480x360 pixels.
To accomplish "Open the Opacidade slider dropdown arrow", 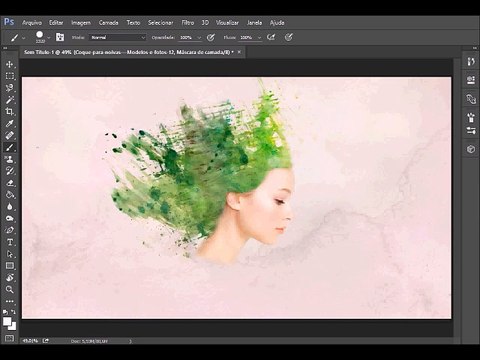I will (199, 38).
